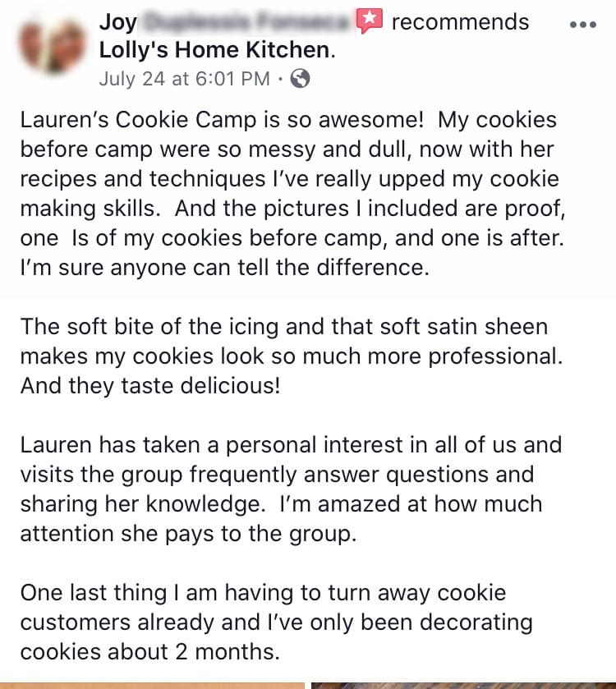Click the "I'm sure anyone can tell" sentence

[x=224, y=267]
